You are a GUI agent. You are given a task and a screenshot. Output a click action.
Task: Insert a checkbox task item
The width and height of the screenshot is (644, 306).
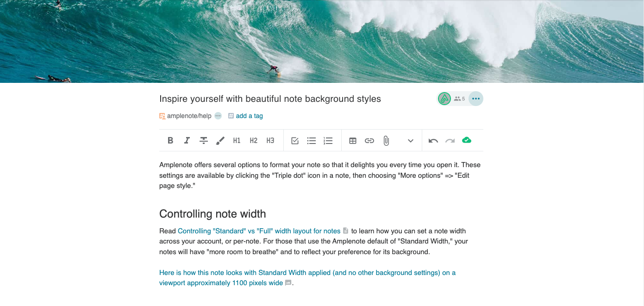coord(295,141)
